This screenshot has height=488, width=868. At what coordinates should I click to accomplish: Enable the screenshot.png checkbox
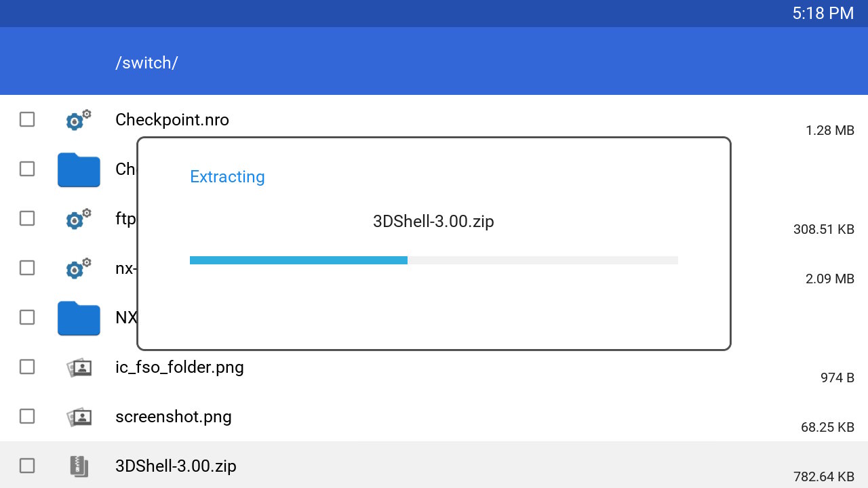coord(27,417)
